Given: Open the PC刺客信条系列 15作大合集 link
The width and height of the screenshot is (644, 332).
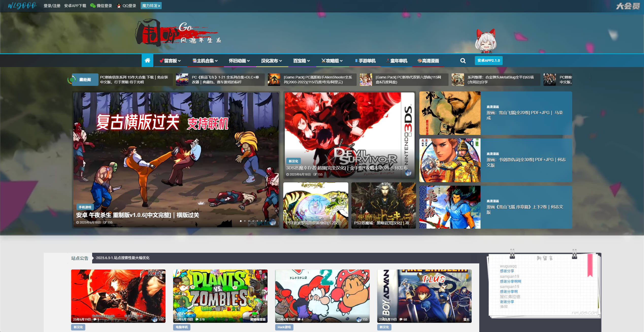Looking at the screenshot, I should point(134,80).
